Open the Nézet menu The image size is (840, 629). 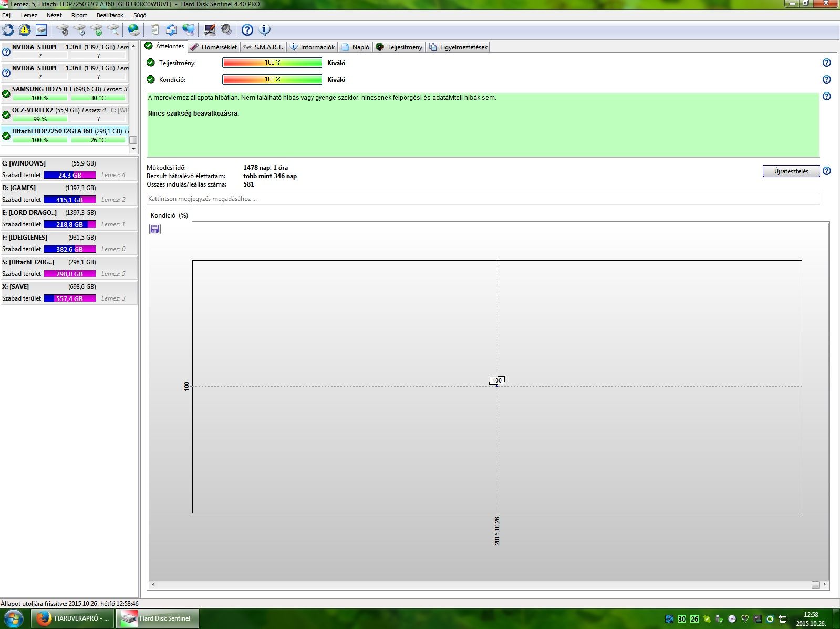click(x=54, y=15)
